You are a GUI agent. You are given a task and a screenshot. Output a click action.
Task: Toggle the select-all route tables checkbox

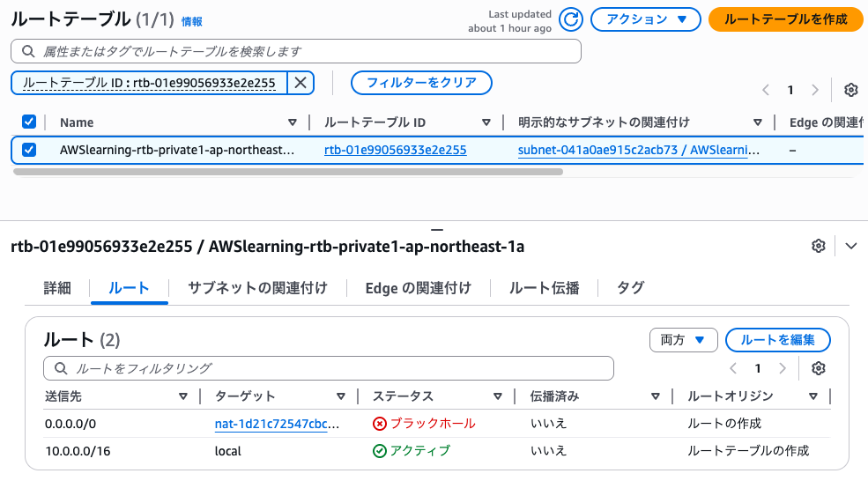(x=29, y=122)
